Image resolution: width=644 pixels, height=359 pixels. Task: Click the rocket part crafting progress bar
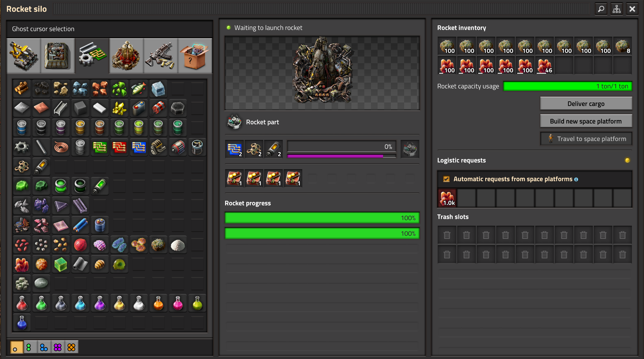coord(342,147)
